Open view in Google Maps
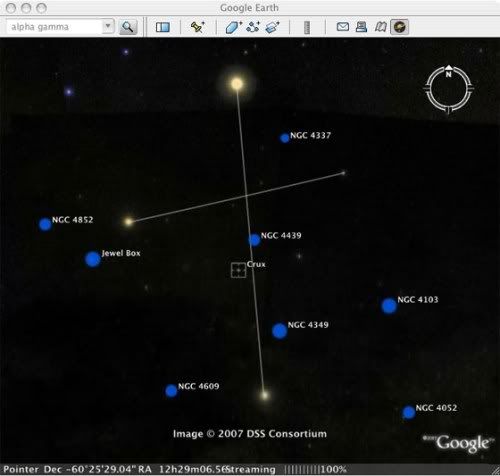The width and height of the screenshot is (500, 476). 380,27
